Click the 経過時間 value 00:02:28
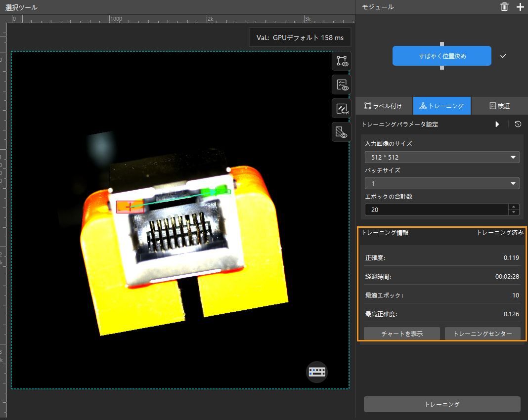The height and width of the screenshot is (420, 528). (507, 277)
